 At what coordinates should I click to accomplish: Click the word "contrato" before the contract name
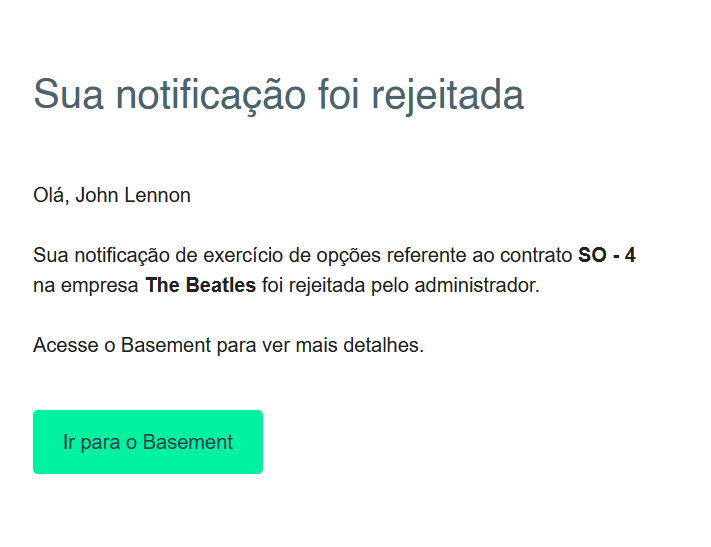coord(539,255)
